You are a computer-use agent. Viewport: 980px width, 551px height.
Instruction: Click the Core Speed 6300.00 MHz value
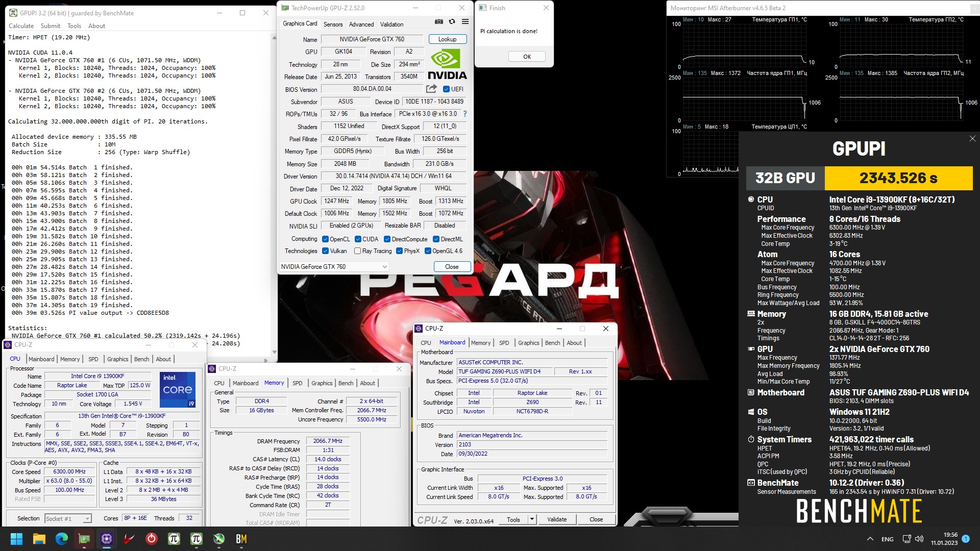click(69, 472)
